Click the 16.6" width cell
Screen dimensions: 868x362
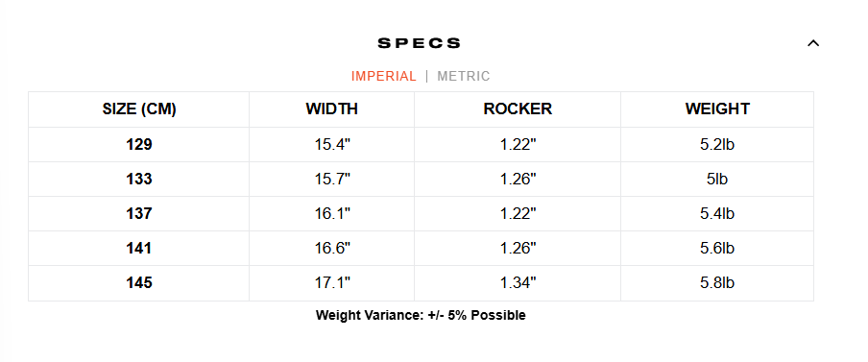[331, 248]
